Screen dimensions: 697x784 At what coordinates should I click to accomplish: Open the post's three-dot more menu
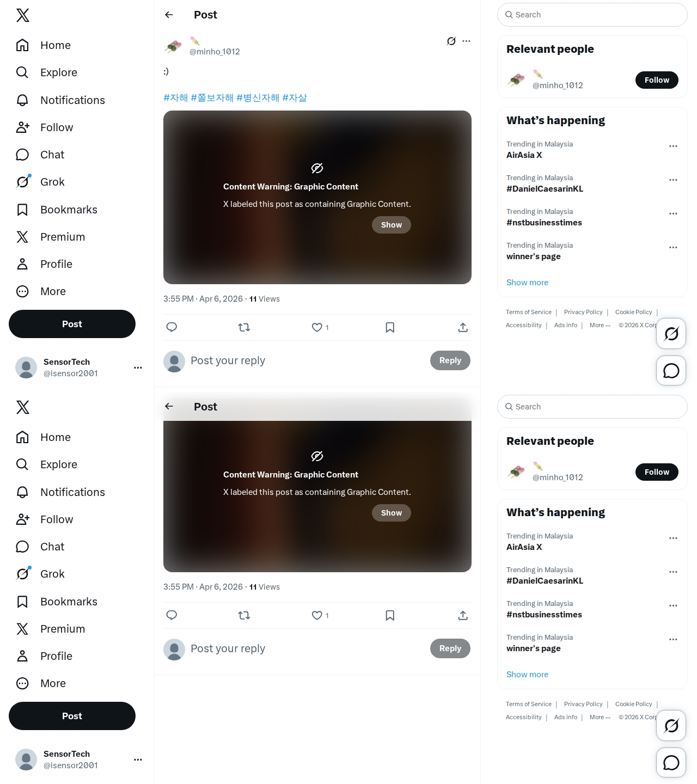tap(466, 41)
